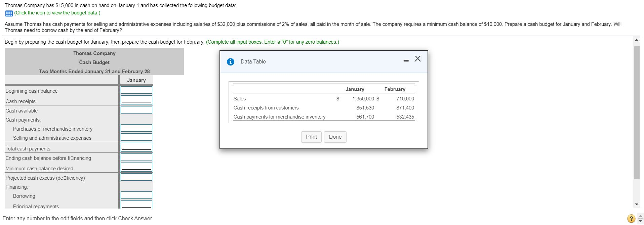Click the Data Table info icon
Screen dimensions: 644x225
coord(230,62)
